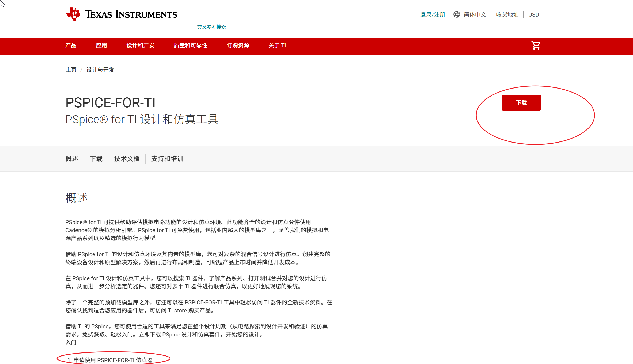Open 收货地址 shipping address setting
Image resolution: width=633 pixels, height=364 pixels.
(x=507, y=14)
